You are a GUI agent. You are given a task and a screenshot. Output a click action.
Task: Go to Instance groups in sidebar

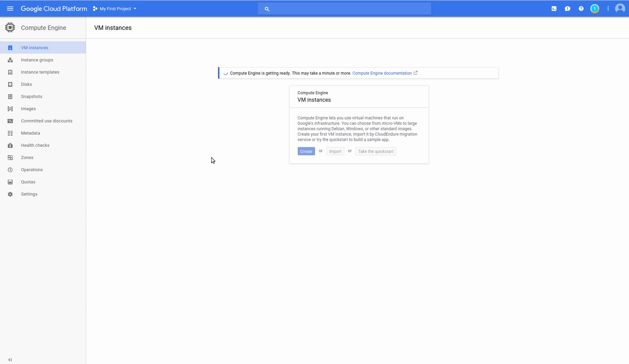37,60
